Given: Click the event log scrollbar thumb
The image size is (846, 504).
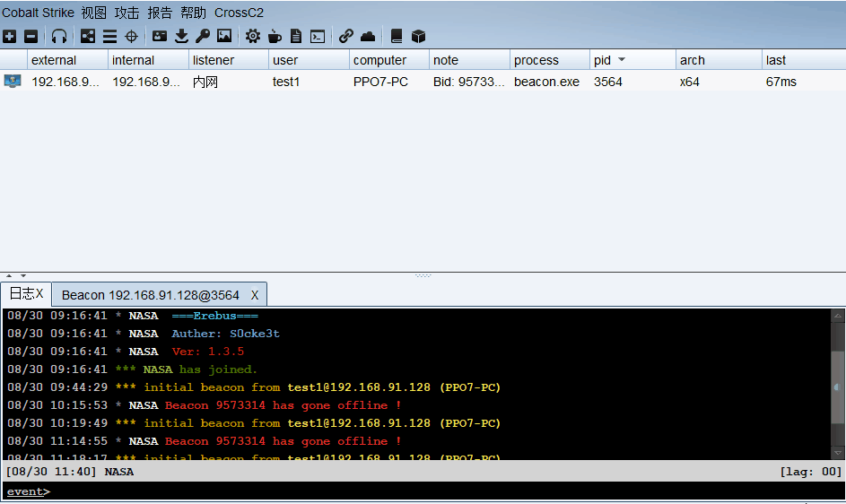Looking at the screenshot, I should 837,387.
